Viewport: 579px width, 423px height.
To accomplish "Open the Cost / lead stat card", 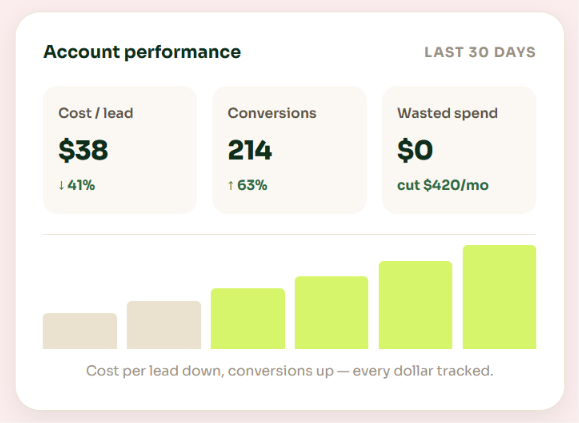I will [x=120, y=150].
